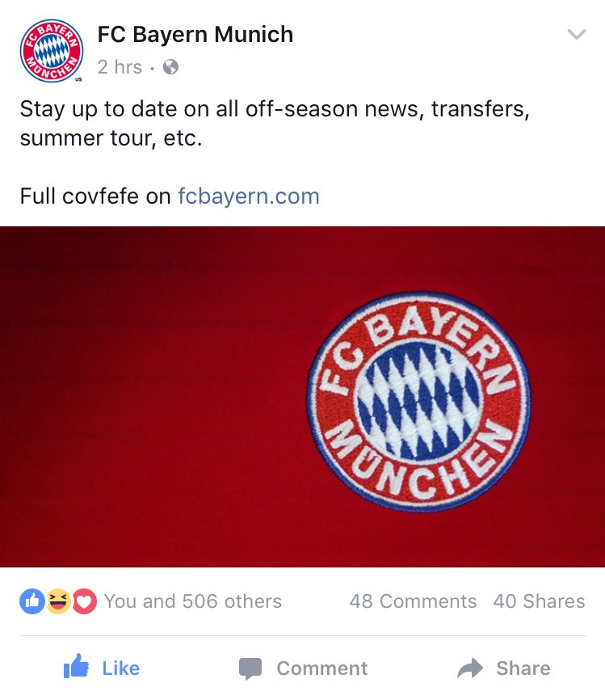Screen dimensions: 605x700
Task: Open the FC Bayern Munich page name
Action: (x=195, y=35)
